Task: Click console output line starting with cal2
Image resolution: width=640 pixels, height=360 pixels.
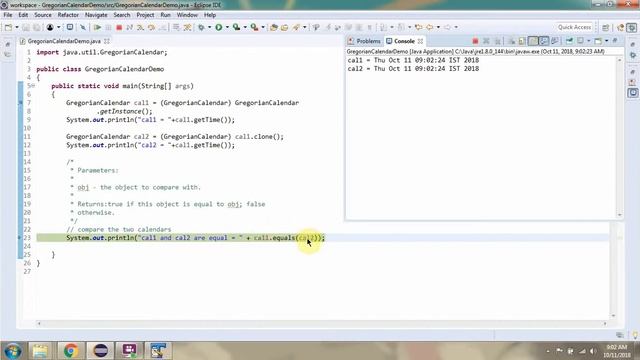Action: point(413,69)
